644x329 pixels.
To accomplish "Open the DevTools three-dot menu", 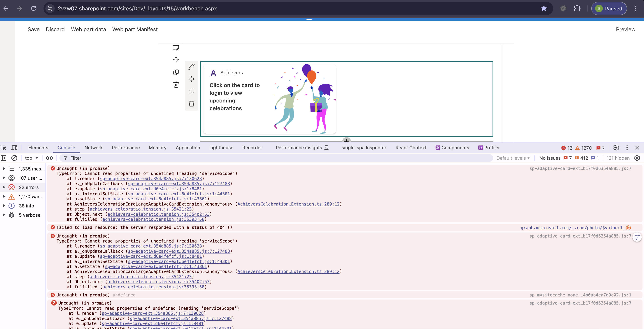I will pos(627,148).
